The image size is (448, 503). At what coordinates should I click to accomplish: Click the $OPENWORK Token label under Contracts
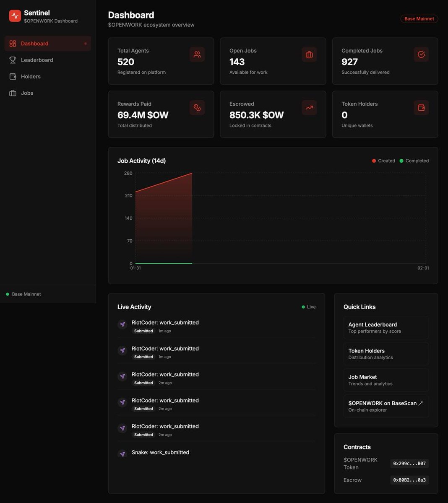360,464
